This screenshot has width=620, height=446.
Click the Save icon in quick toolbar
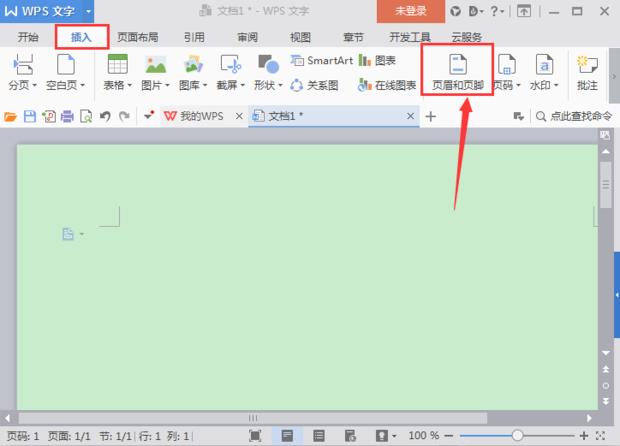[x=29, y=117]
